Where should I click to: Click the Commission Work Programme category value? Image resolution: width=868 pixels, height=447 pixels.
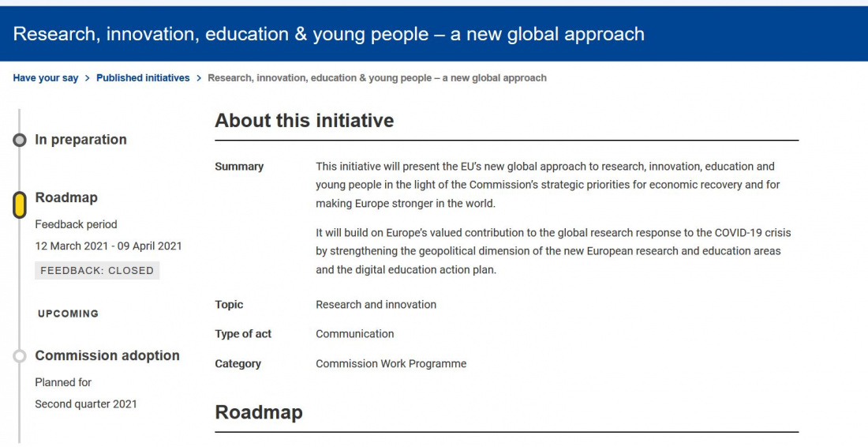click(x=391, y=364)
